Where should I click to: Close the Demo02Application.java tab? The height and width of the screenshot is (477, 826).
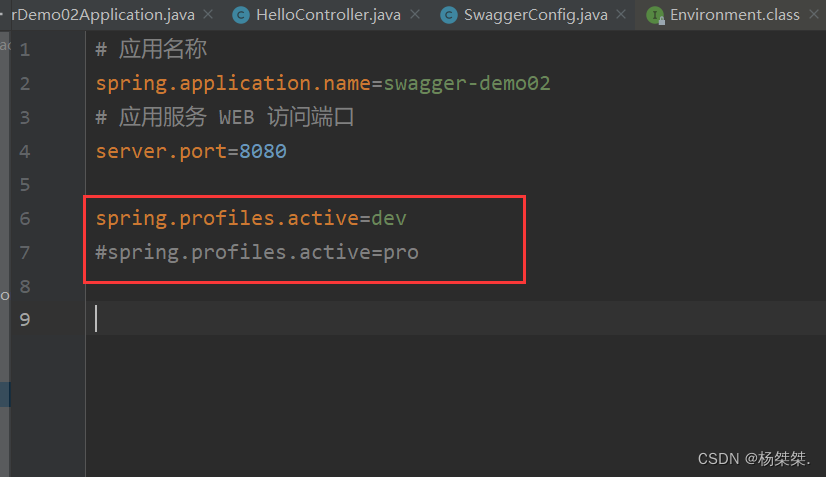[206, 15]
